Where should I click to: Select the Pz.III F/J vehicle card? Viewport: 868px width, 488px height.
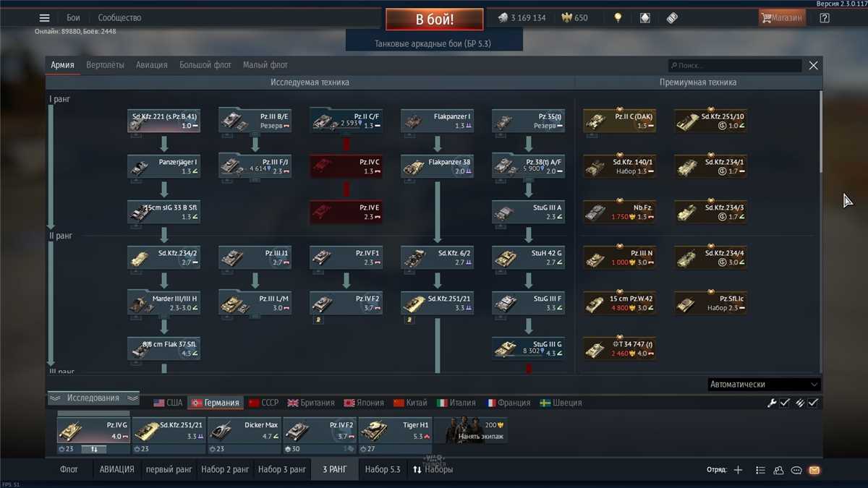click(x=255, y=166)
